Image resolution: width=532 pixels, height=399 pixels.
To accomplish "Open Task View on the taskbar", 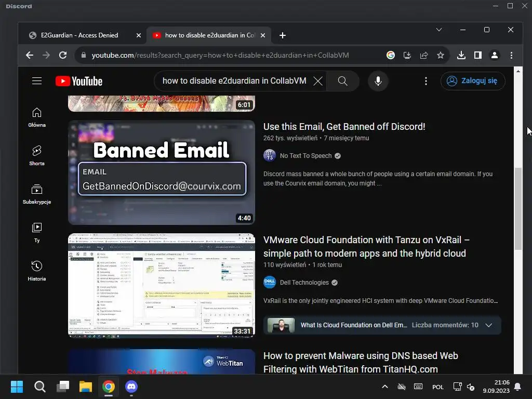I will tap(63, 387).
